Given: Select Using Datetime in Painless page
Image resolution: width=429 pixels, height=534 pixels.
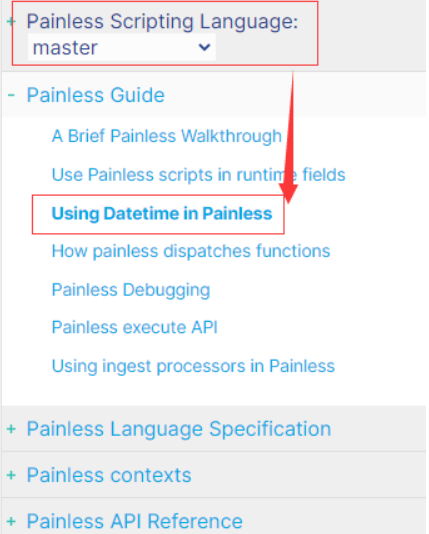Looking at the screenshot, I should pos(162,214).
